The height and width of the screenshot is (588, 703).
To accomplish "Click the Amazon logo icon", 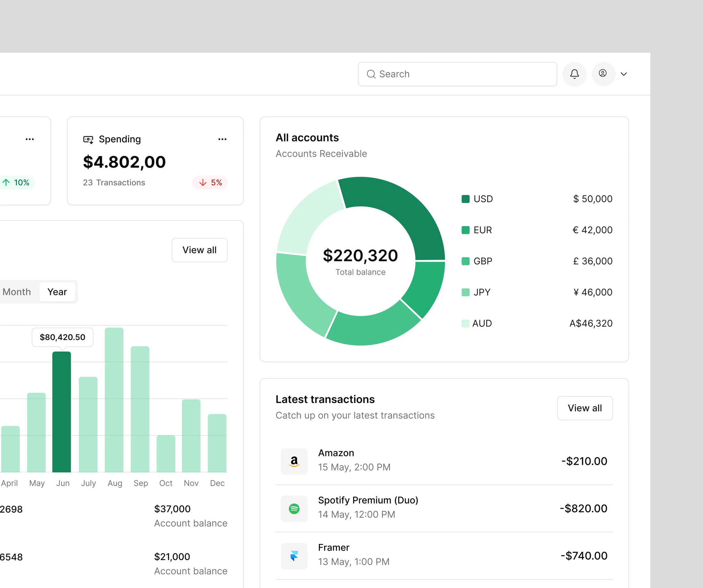I will click(x=294, y=461).
